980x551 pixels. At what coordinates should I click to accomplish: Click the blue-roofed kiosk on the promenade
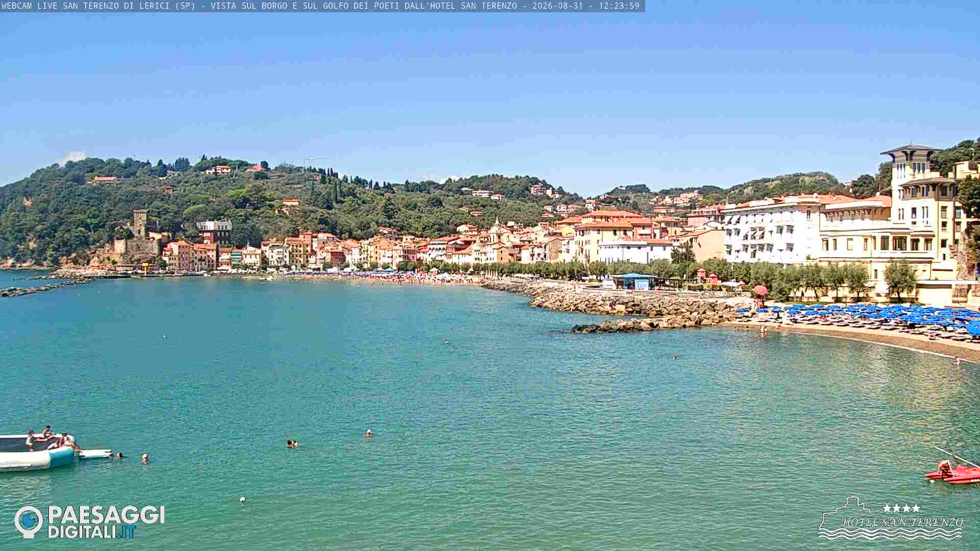point(633,282)
